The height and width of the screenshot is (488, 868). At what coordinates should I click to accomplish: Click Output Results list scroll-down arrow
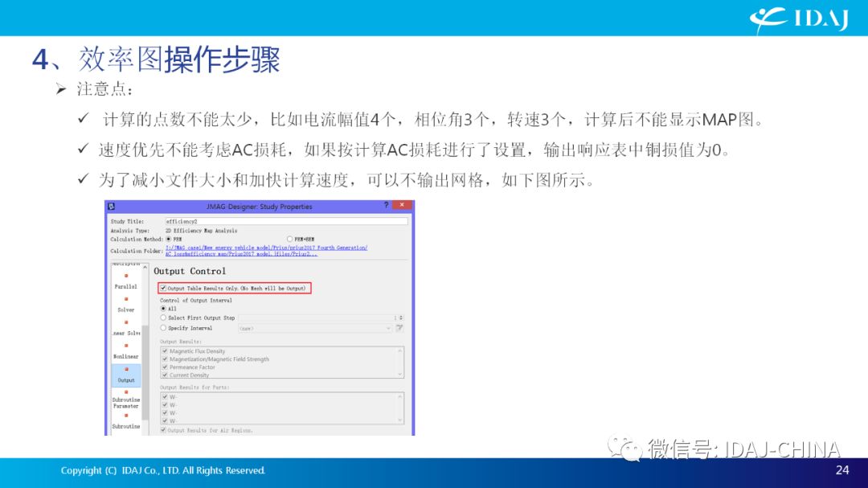tap(399, 375)
